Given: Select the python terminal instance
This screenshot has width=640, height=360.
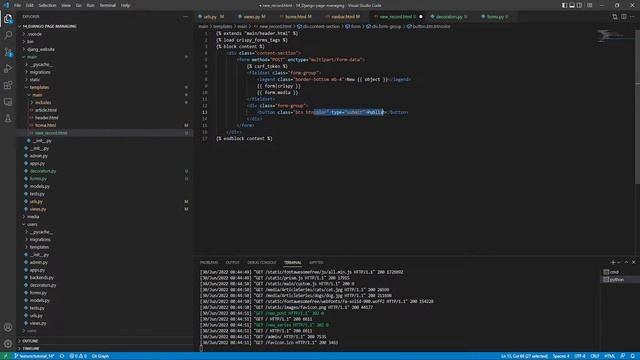Looking at the screenshot, I should click(620, 280).
